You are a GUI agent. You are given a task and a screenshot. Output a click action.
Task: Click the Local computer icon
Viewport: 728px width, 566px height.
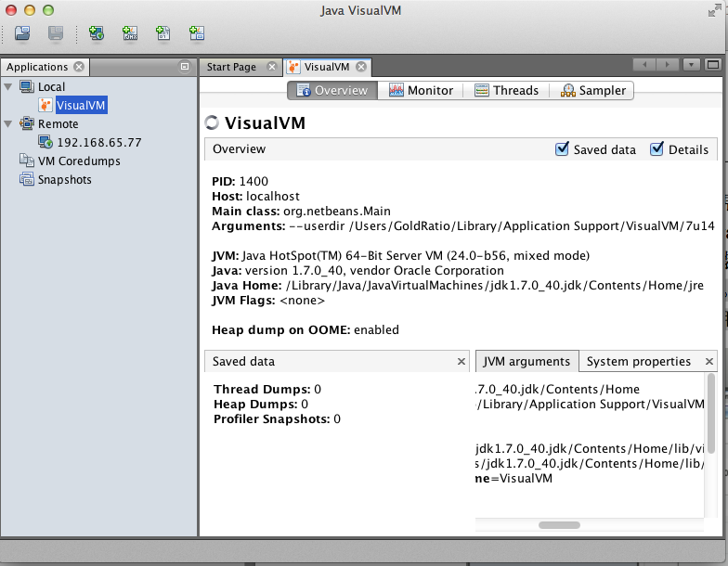click(26, 87)
